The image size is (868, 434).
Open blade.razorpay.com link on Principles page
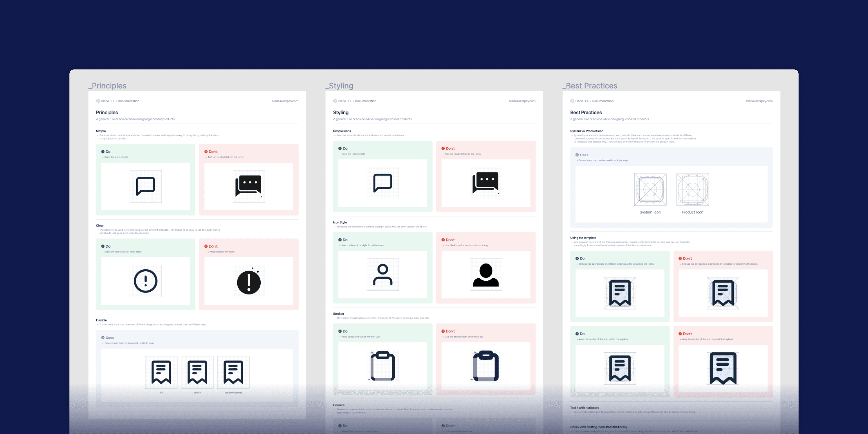click(285, 101)
